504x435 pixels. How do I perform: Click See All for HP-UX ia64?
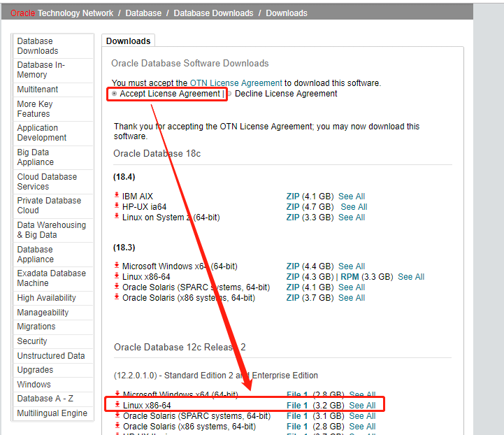pyautogui.click(x=354, y=207)
